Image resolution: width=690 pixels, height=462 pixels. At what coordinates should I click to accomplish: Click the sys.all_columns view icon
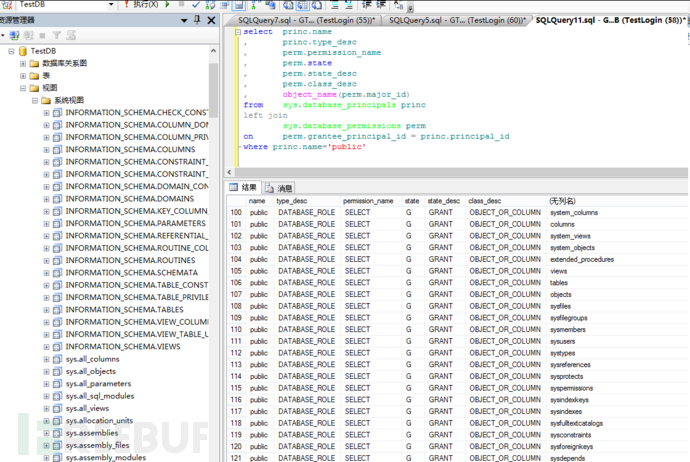pos(57,359)
